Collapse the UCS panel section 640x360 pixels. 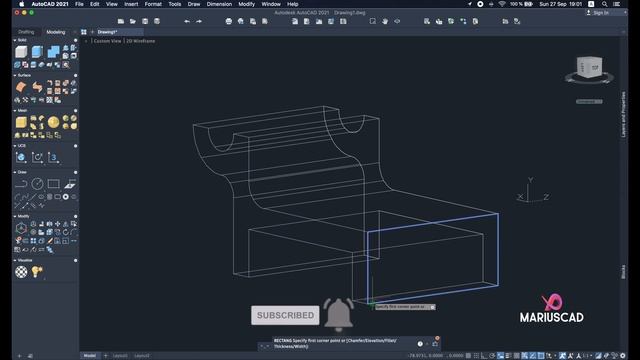point(15,145)
